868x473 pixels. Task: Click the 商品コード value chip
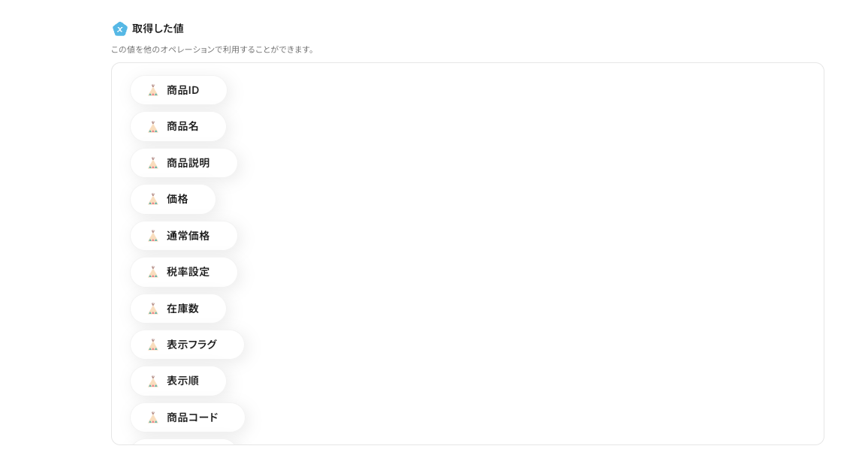(x=192, y=417)
